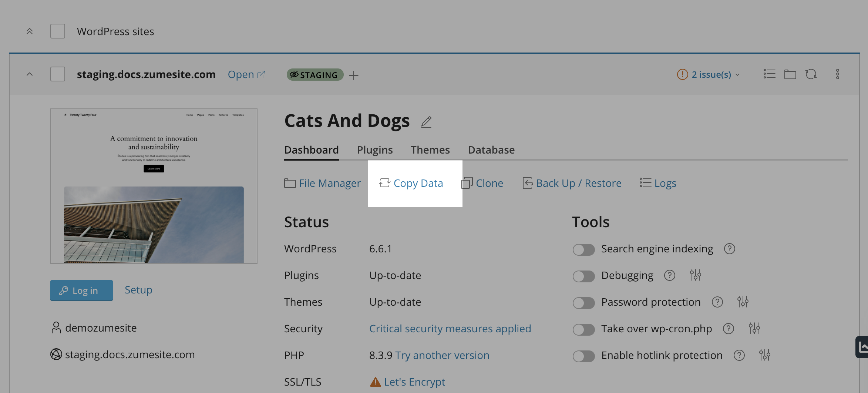
Task: Click the domain staging.docs.zumesite.com under preview
Action: [x=130, y=355]
